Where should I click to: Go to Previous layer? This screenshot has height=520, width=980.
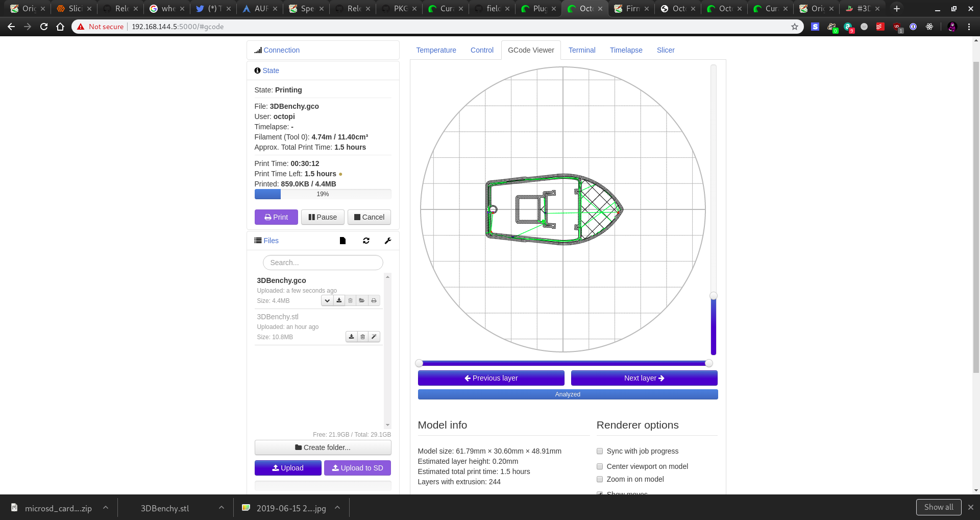click(491, 378)
